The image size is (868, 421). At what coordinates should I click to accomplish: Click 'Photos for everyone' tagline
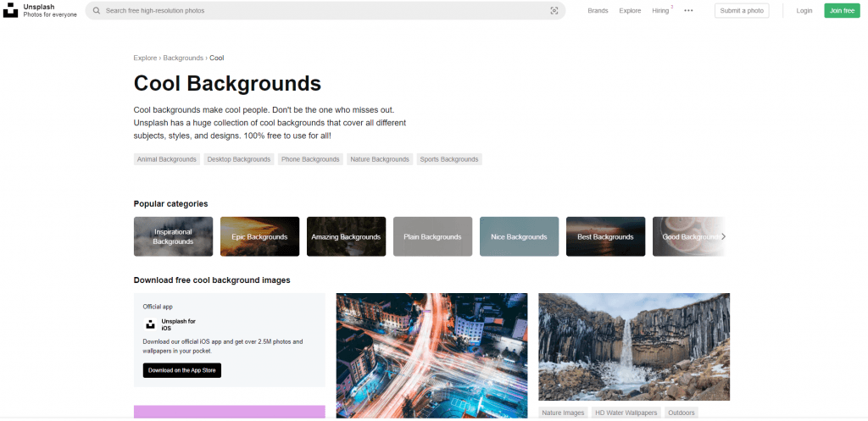(50, 14)
